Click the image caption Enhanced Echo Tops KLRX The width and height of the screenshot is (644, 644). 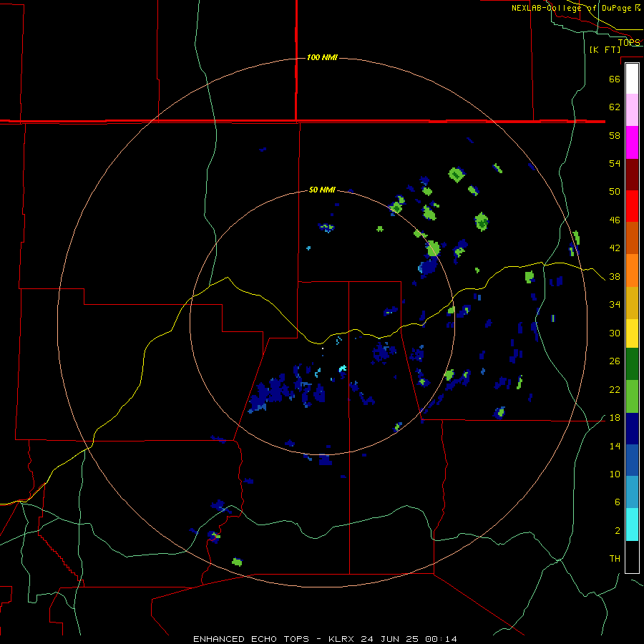325,639
